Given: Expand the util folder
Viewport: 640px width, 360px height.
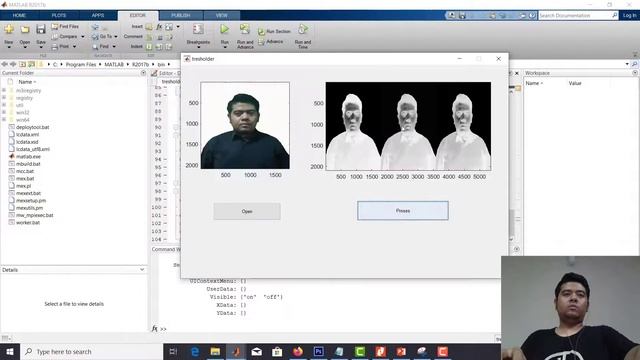Looking at the screenshot, I should click(4, 105).
